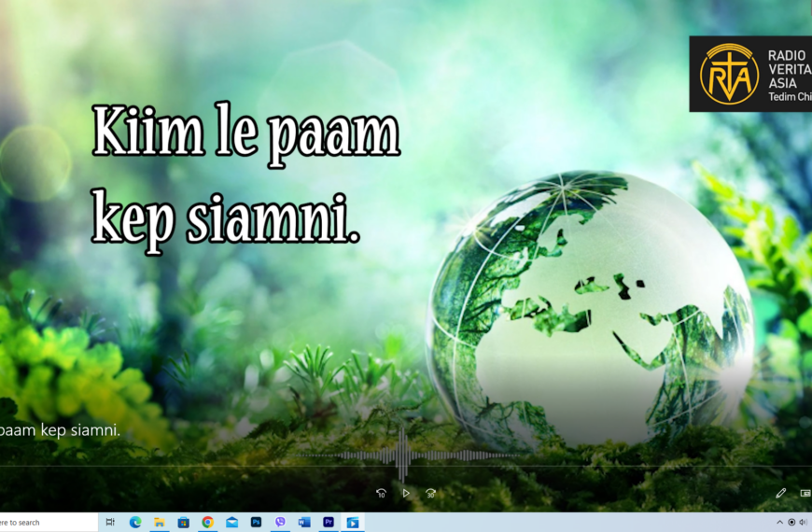
Task: Skip forward 30 seconds
Action: click(x=430, y=493)
